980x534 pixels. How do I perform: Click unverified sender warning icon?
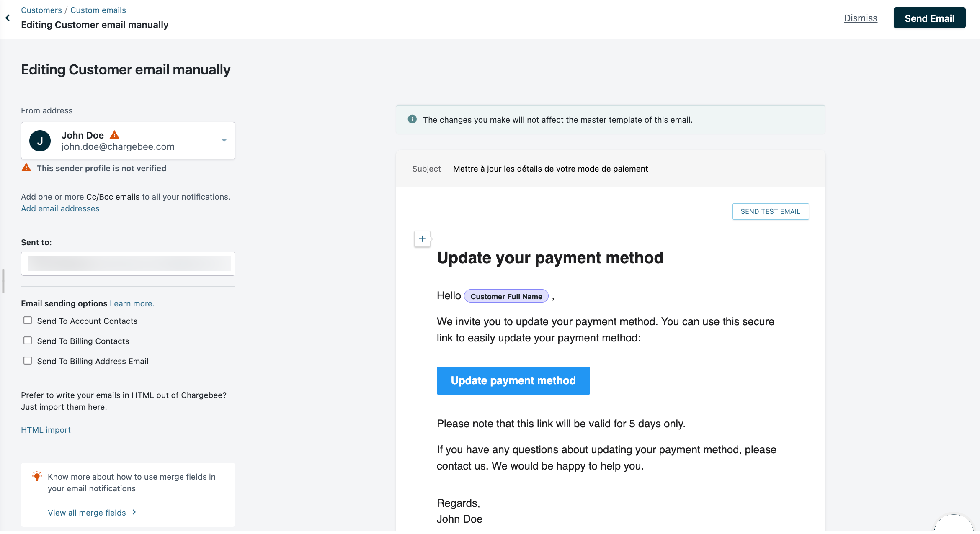click(26, 168)
